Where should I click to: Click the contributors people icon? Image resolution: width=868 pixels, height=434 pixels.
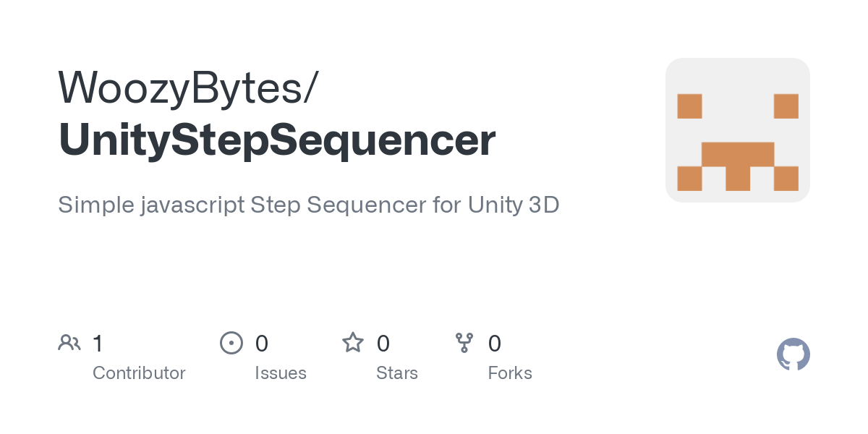(x=69, y=343)
